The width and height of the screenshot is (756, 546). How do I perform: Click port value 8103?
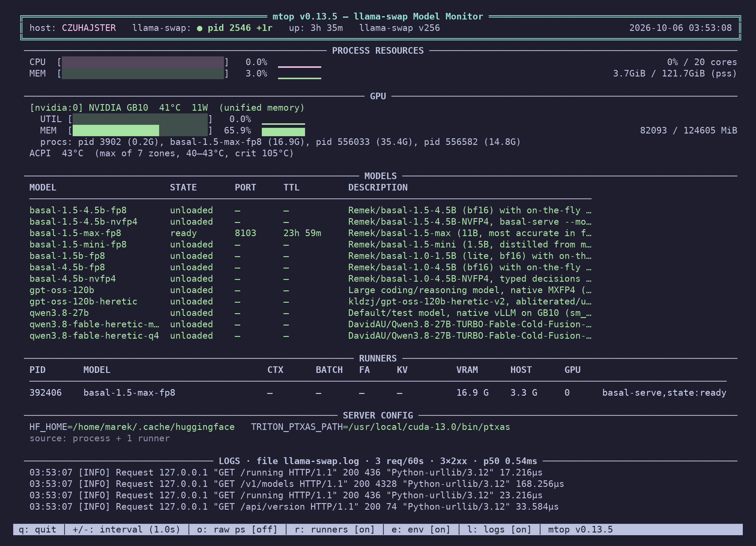[x=245, y=233]
